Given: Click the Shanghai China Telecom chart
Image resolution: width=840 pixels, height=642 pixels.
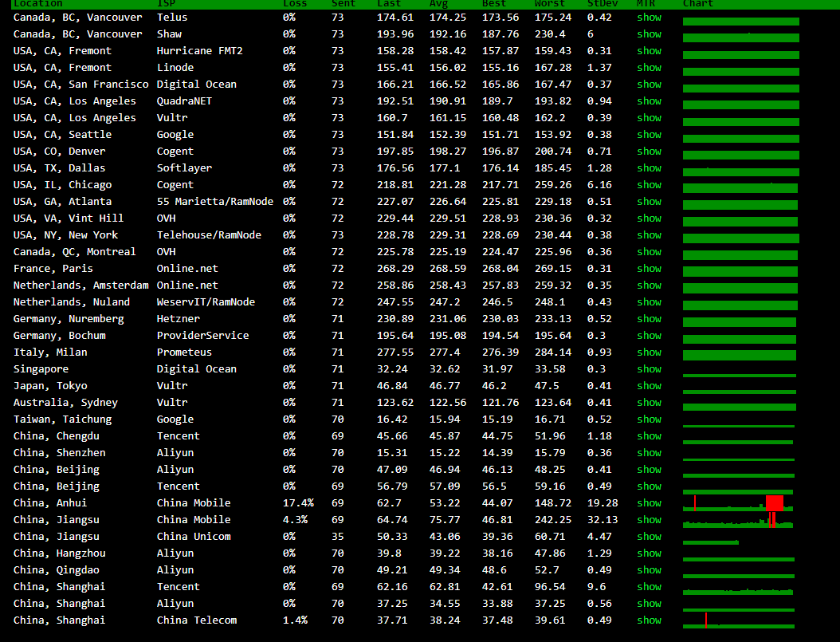Looking at the screenshot, I should (738, 622).
